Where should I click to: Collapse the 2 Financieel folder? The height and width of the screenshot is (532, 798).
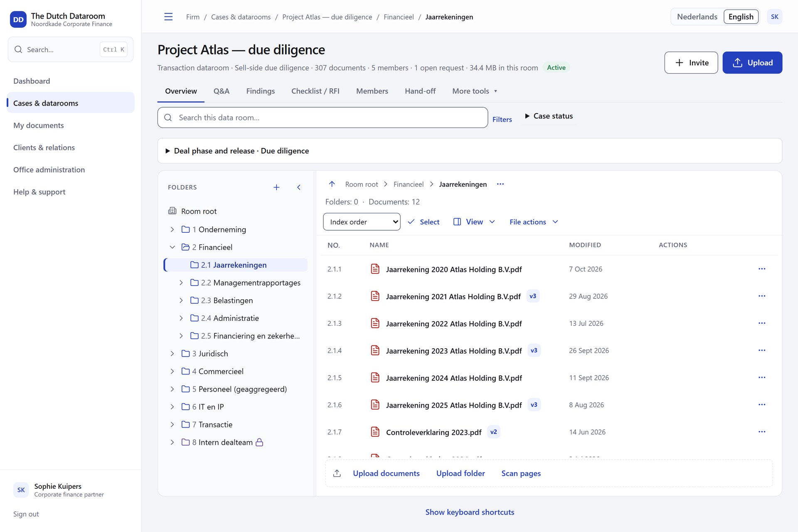(x=172, y=247)
